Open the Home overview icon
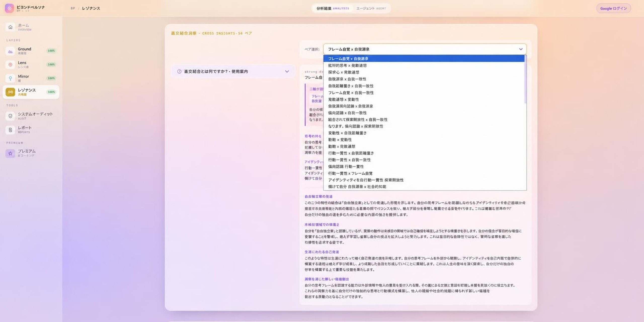Screen dimensions: 644x322 [10, 27]
